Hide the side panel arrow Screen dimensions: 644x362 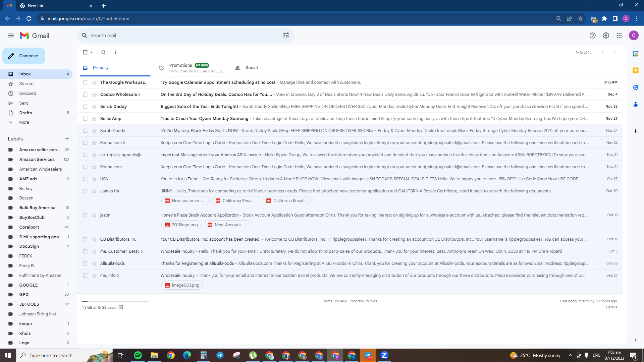click(x=636, y=340)
